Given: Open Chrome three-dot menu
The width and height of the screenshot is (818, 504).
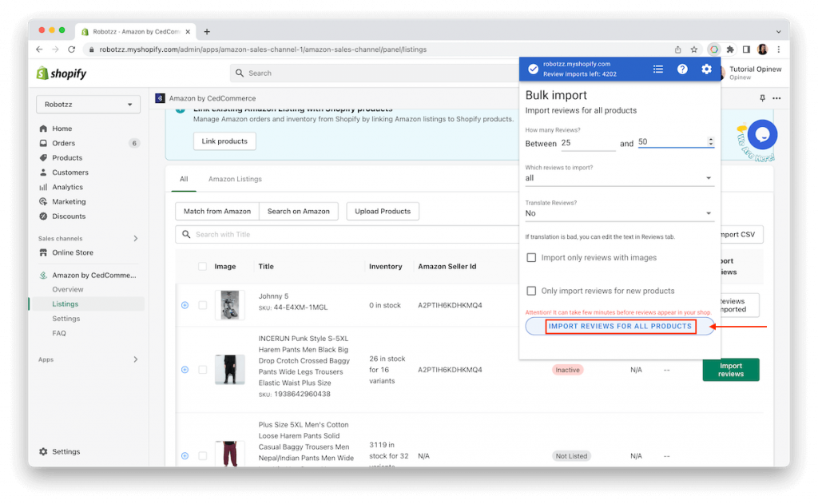Looking at the screenshot, I should tap(778, 49).
